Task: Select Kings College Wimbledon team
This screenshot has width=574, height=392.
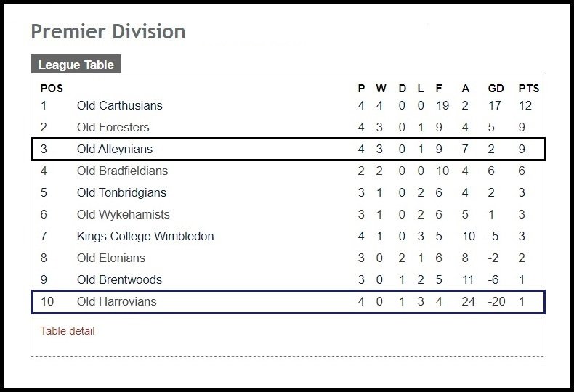Action: [145, 236]
